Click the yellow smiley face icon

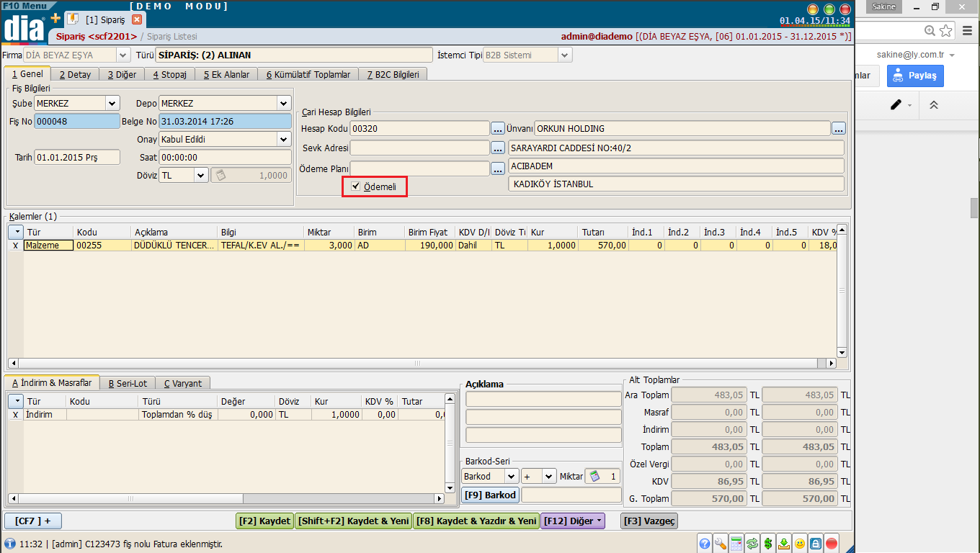[x=800, y=544]
